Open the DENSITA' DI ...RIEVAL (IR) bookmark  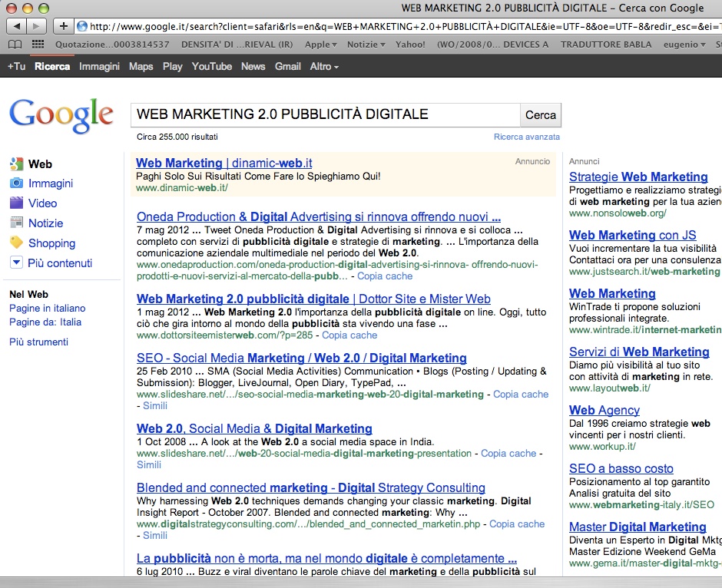[x=237, y=45]
